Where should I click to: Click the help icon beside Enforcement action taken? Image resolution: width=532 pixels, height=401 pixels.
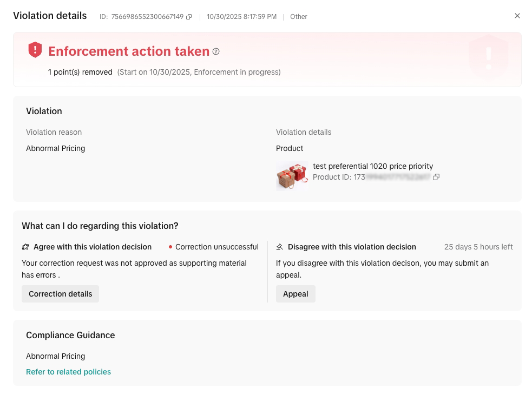coord(216,51)
